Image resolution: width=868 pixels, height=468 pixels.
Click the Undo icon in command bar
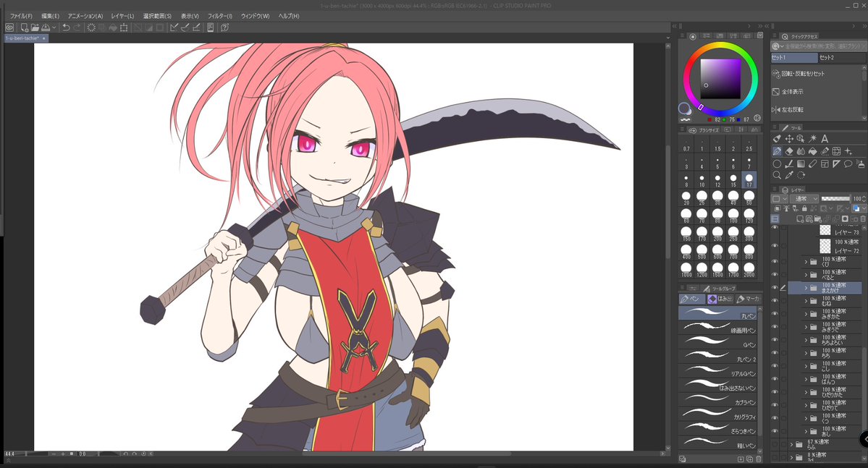[66, 27]
